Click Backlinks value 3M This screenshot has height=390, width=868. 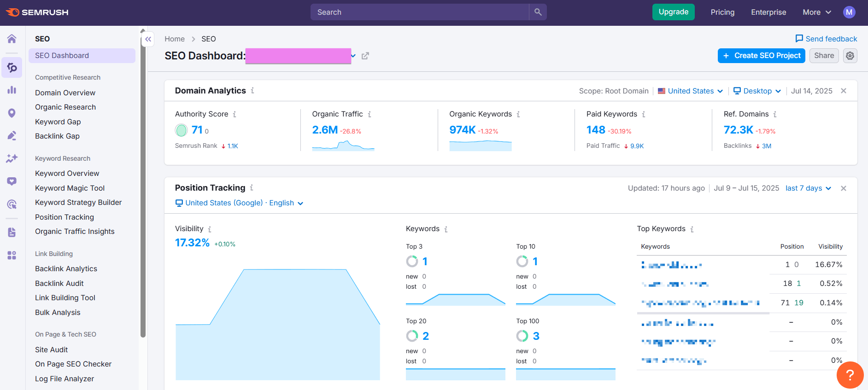766,146
